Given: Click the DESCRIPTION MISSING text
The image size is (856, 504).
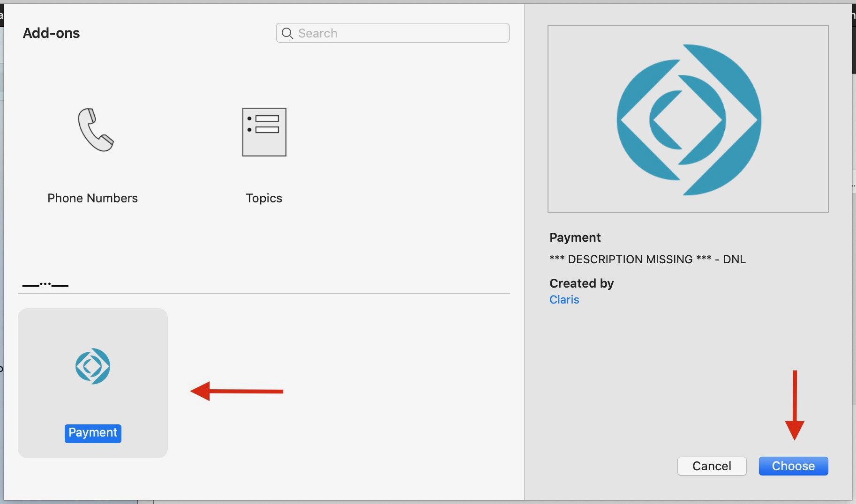Looking at the screenshot, I should [647, 259].
